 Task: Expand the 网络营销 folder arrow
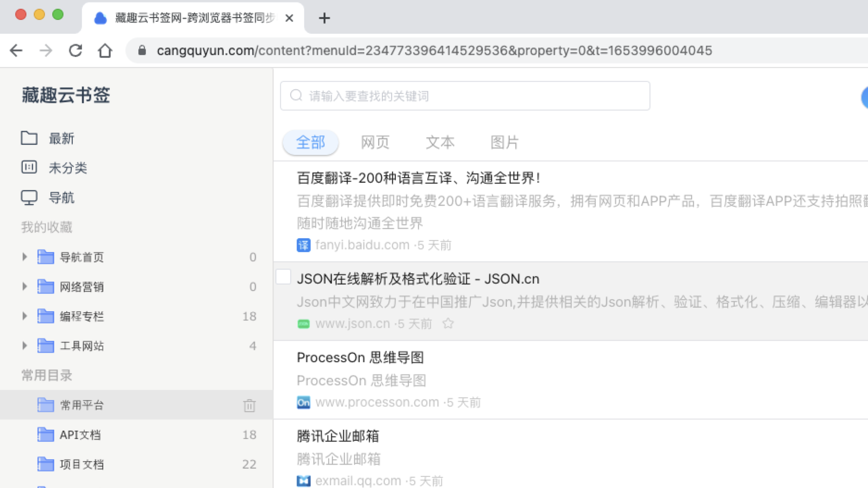coord(25,286)
